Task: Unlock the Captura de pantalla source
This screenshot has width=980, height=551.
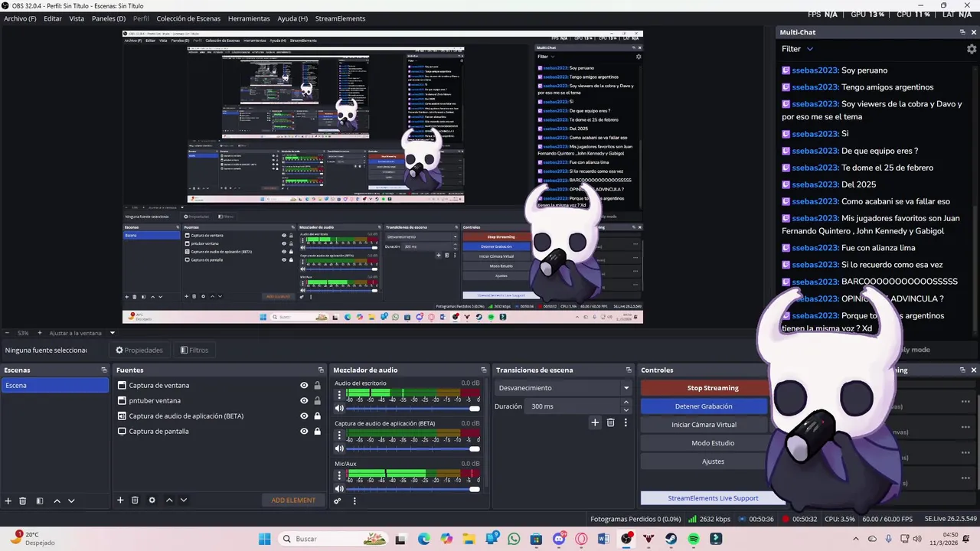Action: pyautogui.click(x=317, y=432)
